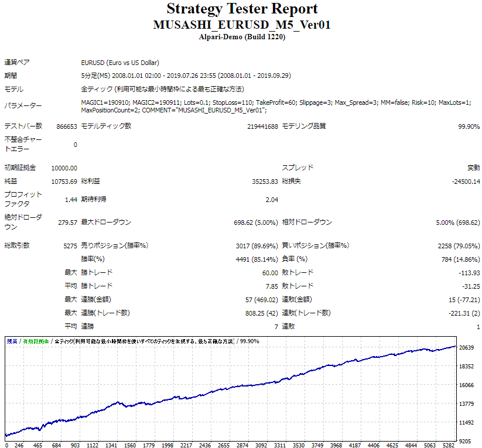Click the 負率 value 784 (14.86%)
The width and height of the screenshot is (482, 448).
(460, 259)
